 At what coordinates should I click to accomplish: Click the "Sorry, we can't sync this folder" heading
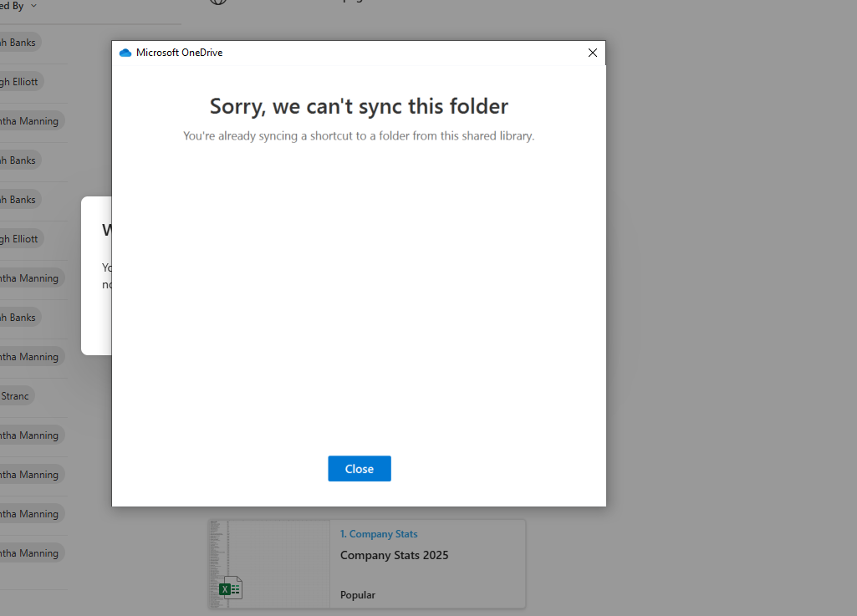(359, 106)
